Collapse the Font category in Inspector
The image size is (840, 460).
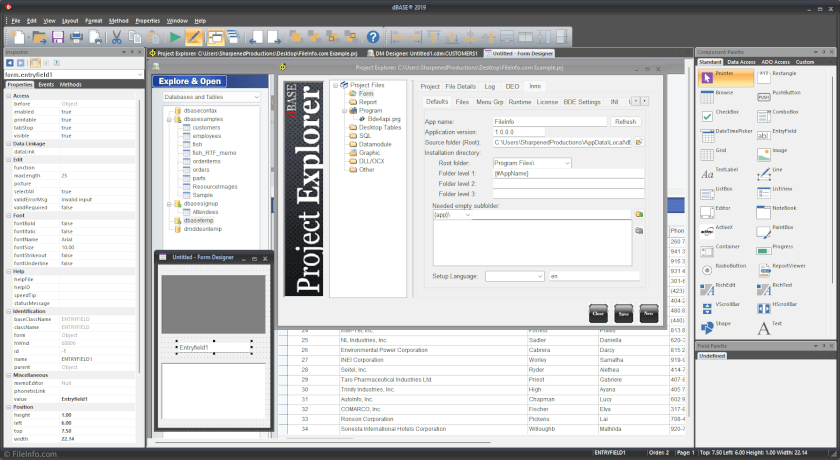click(x=9, y=215)
